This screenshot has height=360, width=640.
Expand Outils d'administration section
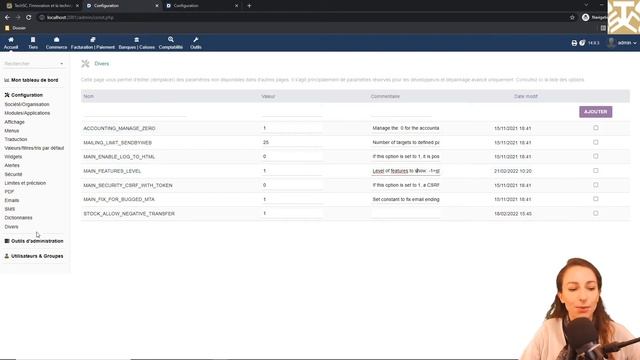37,241
